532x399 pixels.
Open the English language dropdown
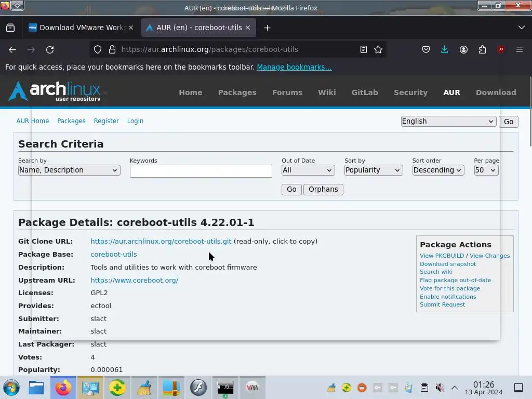pyautogui.click(x=448, y=121)
